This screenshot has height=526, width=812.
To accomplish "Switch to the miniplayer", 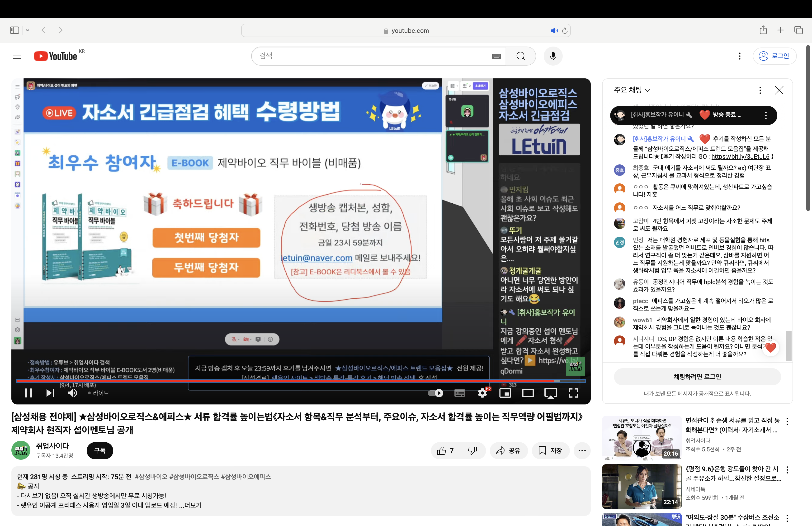I will (x=505, y=393).
